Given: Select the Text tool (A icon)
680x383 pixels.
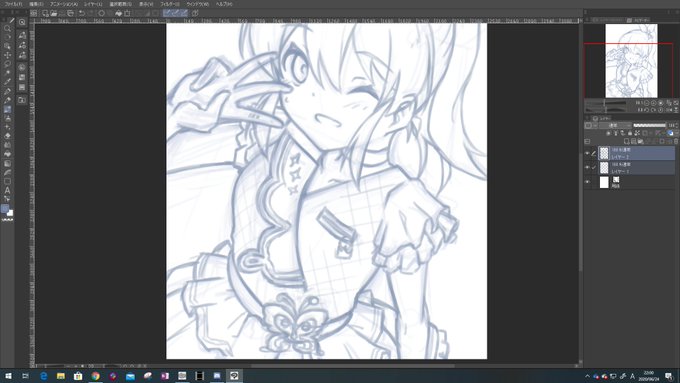Looking at the screenshot, I should [x=7, y=190].
